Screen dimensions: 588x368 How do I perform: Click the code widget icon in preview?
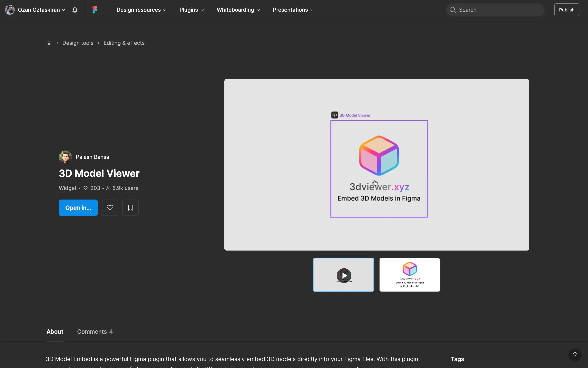tap(335, 115)
